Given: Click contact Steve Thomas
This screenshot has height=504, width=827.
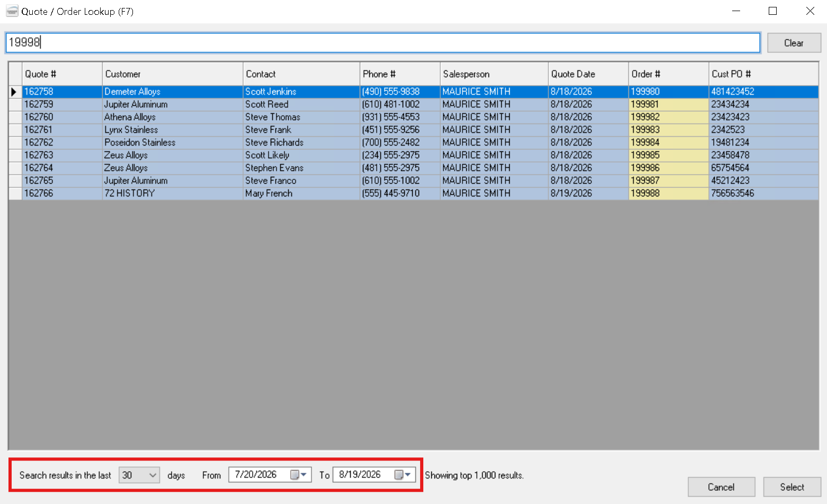Looking at the screenshot, I should pyautogui.click(x=301, y=117).
